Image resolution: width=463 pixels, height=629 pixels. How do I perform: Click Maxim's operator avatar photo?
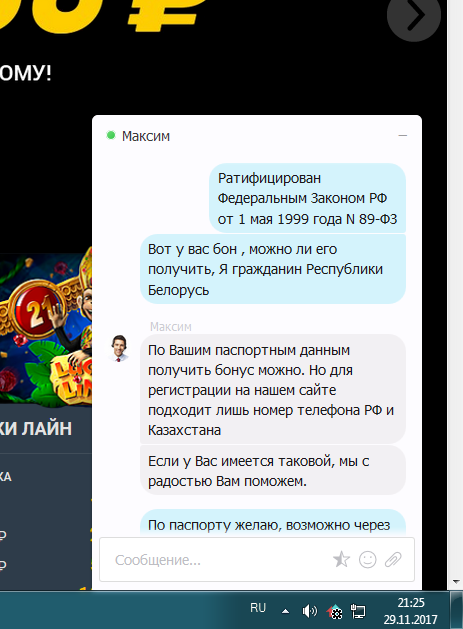pos(119,348)
